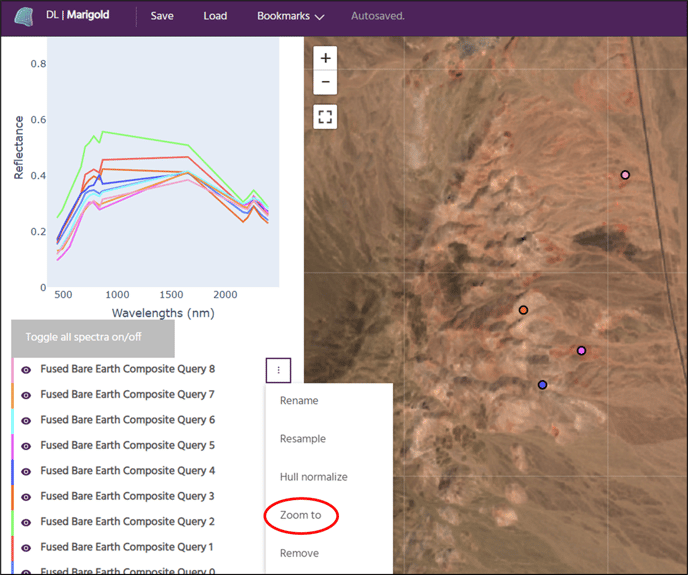Select the orange map point marker
Image resolution: width=688 pixels, height=575 pixels.
tap(523, 310)
